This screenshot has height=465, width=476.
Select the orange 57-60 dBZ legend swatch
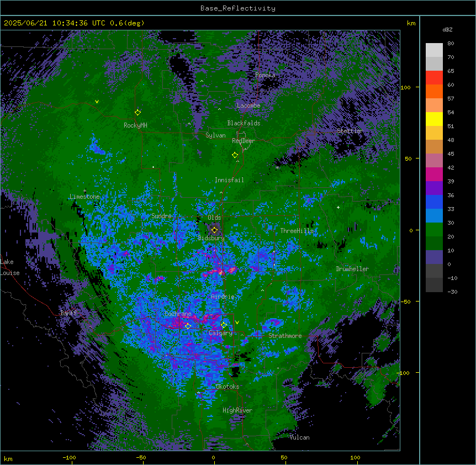pyautogui.click(x=434, y=91)
